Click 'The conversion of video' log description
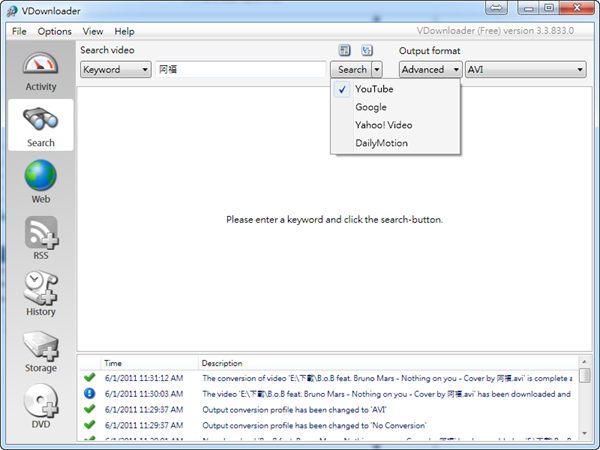The image size is (600, 450). (x=387, y=378)
